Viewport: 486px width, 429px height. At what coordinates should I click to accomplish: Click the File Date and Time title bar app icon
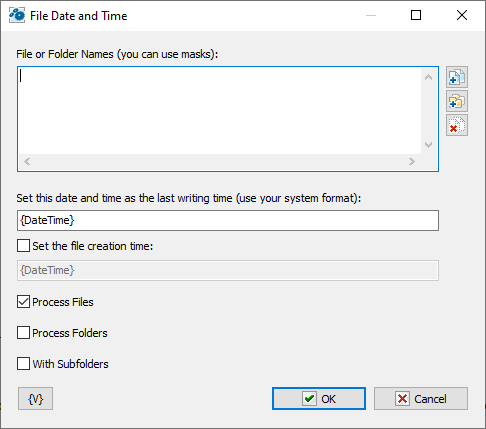17,15
